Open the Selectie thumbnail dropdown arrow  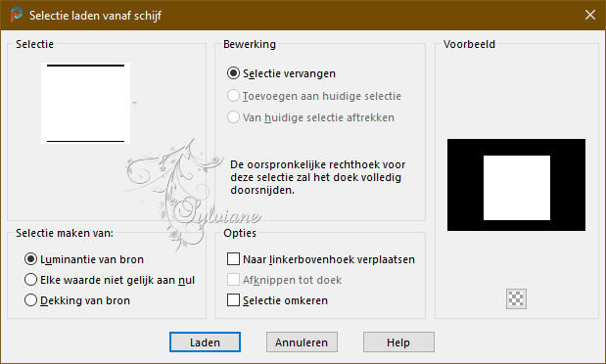pos(134,103)
